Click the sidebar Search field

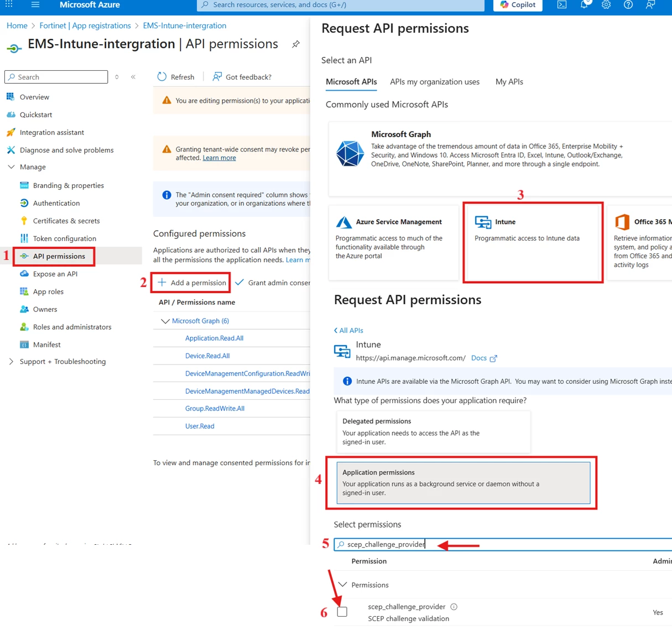56,77
